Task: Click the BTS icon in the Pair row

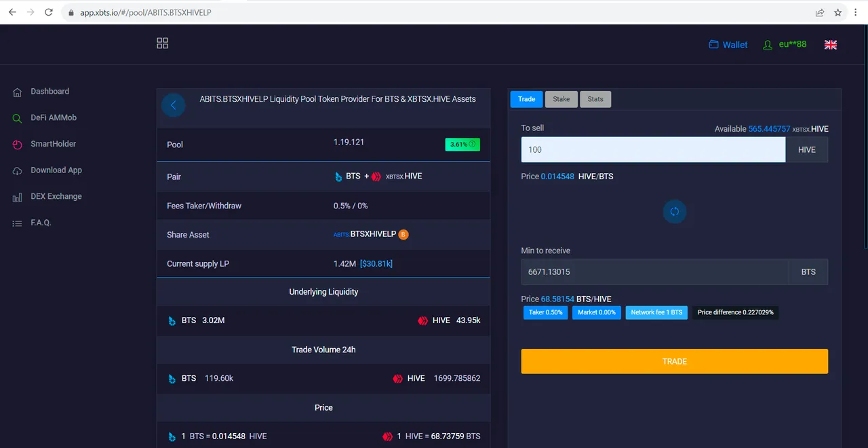Action: click(339, 176)
